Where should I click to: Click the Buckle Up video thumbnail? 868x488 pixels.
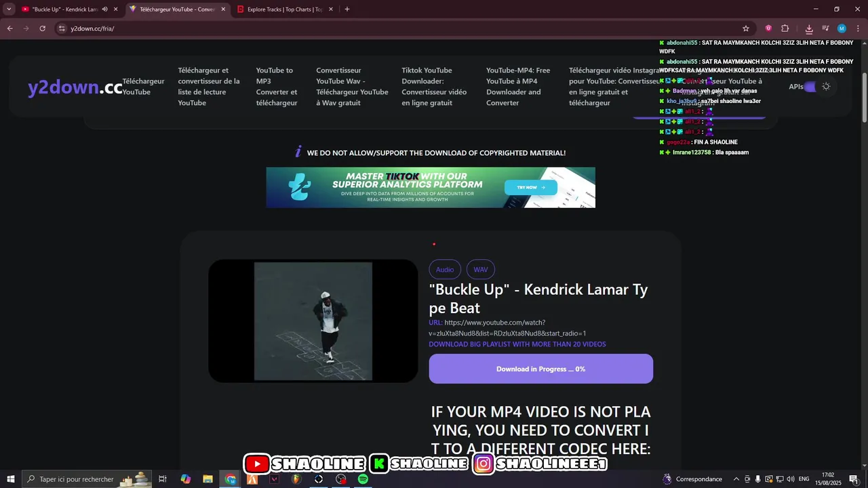(x=313, y=321)
